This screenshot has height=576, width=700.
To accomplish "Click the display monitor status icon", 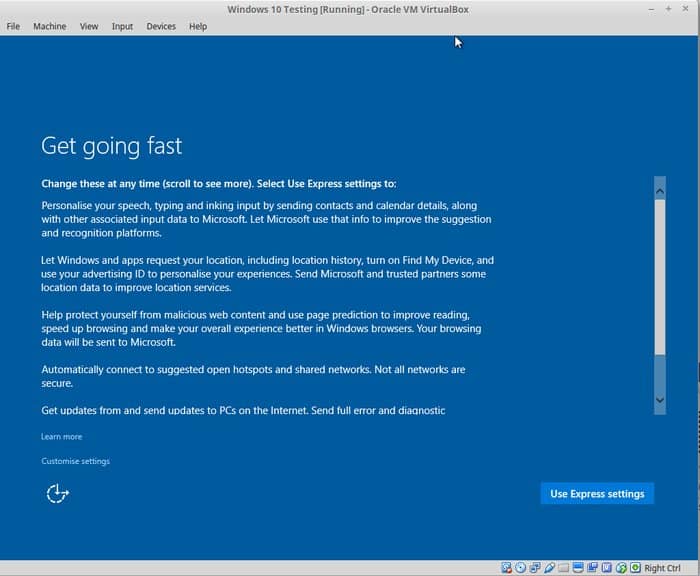I will pyautogui.click(x=578, y=568).
